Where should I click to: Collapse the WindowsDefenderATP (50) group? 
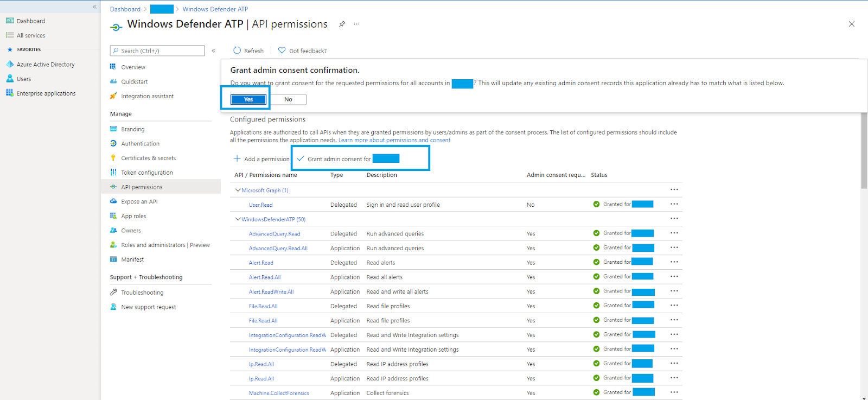pyautogui.click(x=238, y=219)
